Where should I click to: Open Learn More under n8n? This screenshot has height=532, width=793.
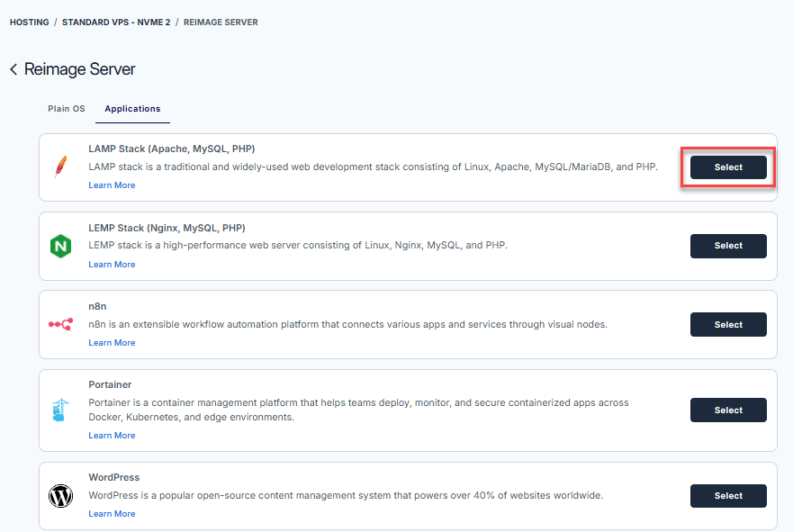pyautogui.click(x=112, y=343)
